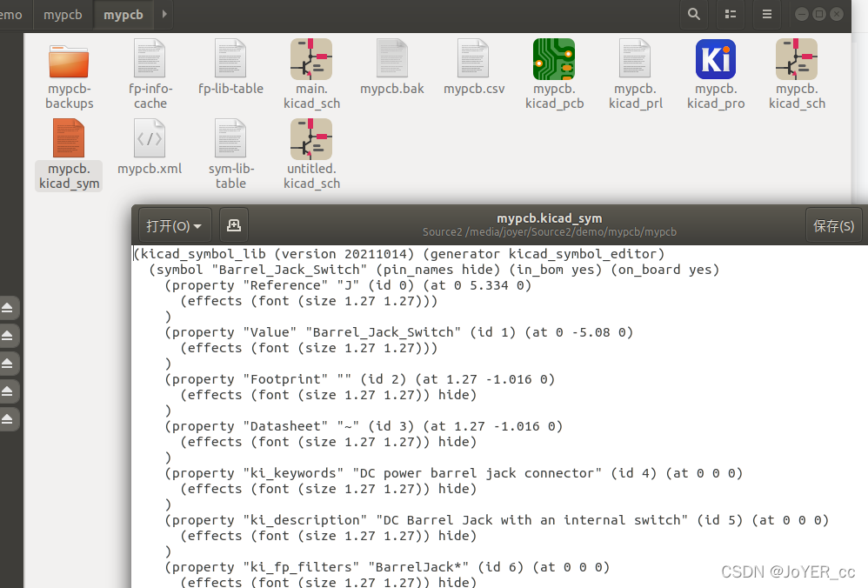Select the sym-lib-table file icon
868x588 pixels.
pos(230,138)
